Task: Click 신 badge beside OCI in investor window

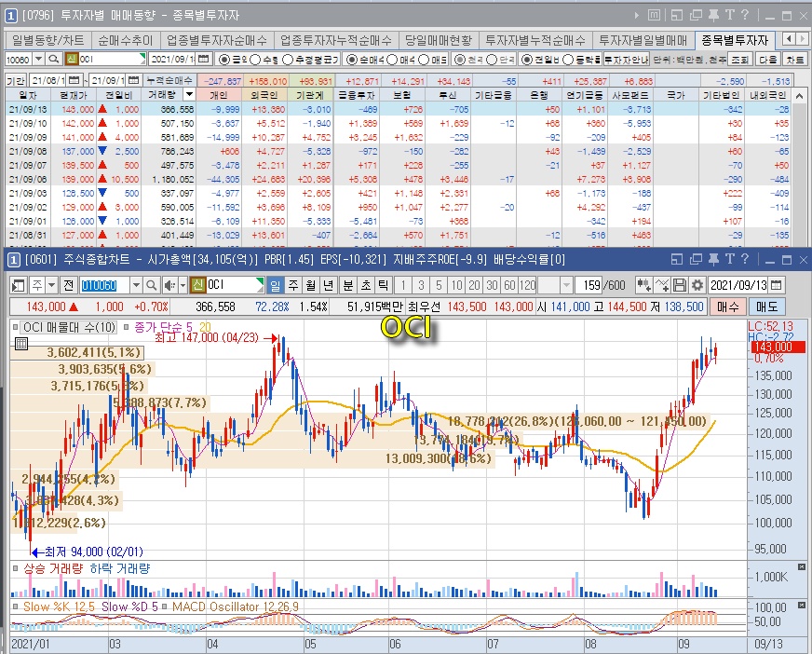Action: pyautogui.click(x=72, y=59)
